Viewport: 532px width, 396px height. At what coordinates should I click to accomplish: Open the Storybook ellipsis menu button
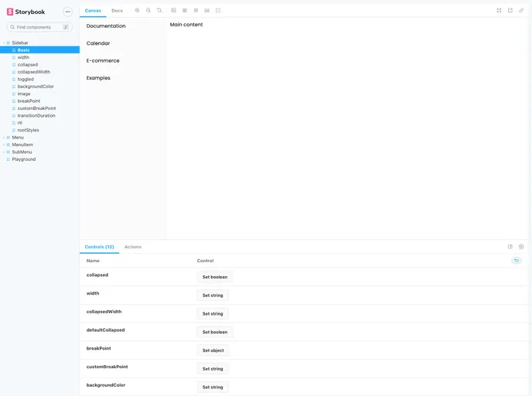[x=67, y=12]
